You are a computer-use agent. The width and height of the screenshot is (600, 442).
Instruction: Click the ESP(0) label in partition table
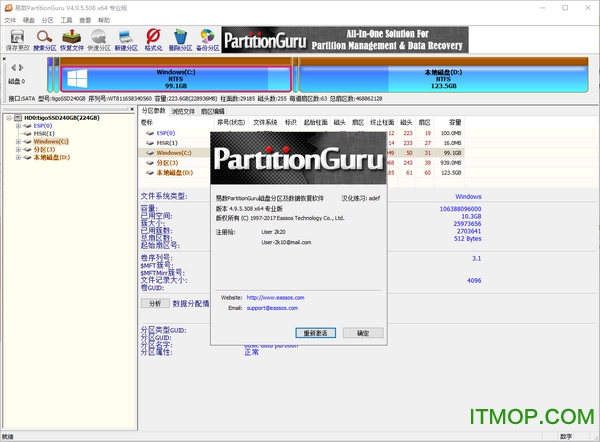point(166,133)
